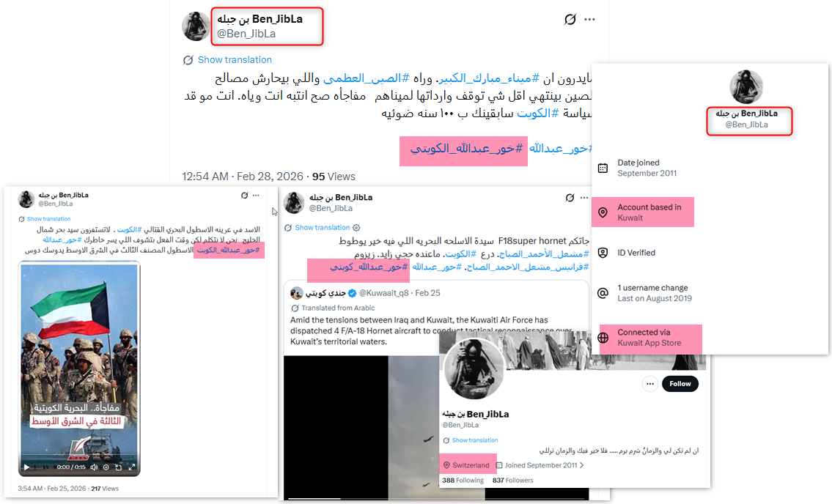The width and height of the screenshot is (832, 504).
Task: Expand the video to fullscreen
Action: click(132, 467)
